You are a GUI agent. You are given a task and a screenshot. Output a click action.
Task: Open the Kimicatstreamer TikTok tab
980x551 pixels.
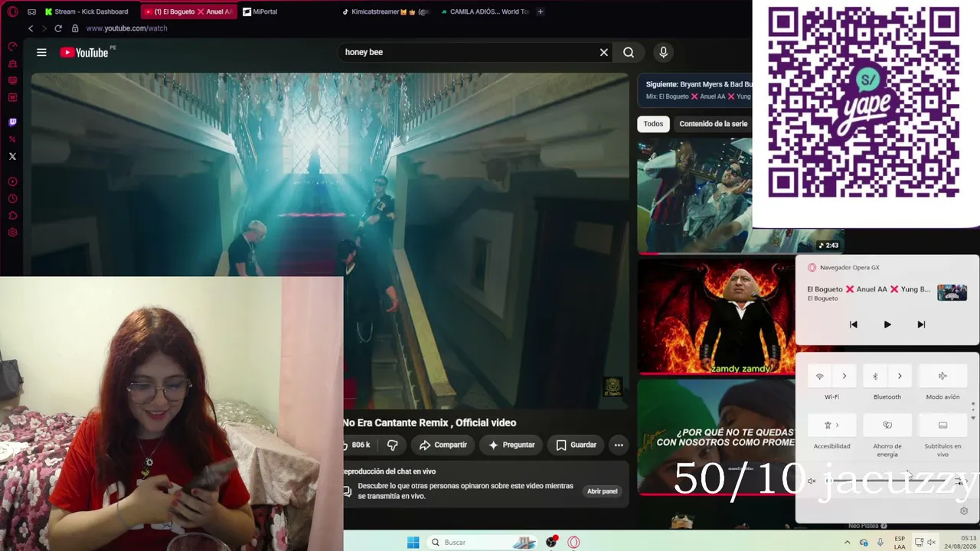[x=386, y=11]
